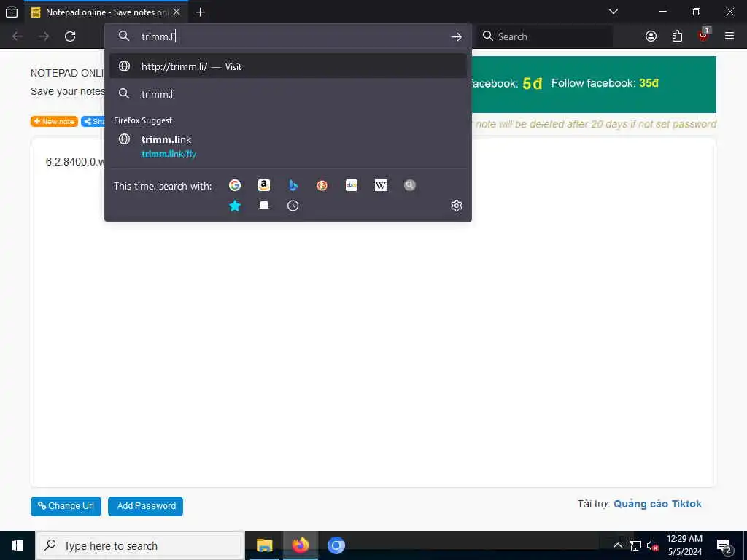Open search settings gear in the dropdown
The width and height of the screenshot is (747, 560).
pyautogui.click(x=457, y=206)
